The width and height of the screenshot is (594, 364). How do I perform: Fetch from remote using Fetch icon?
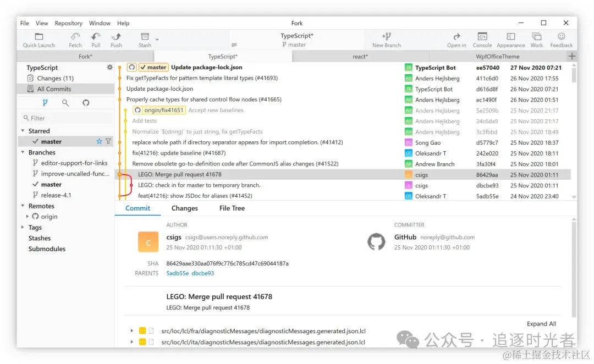[x=75, y=40]
